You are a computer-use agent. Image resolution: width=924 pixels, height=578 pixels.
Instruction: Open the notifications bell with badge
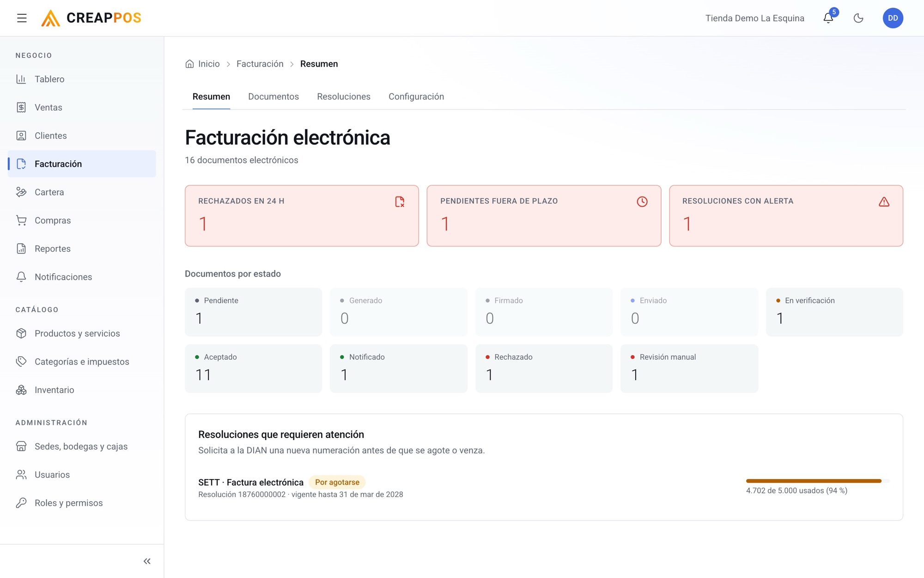[829, 18]
